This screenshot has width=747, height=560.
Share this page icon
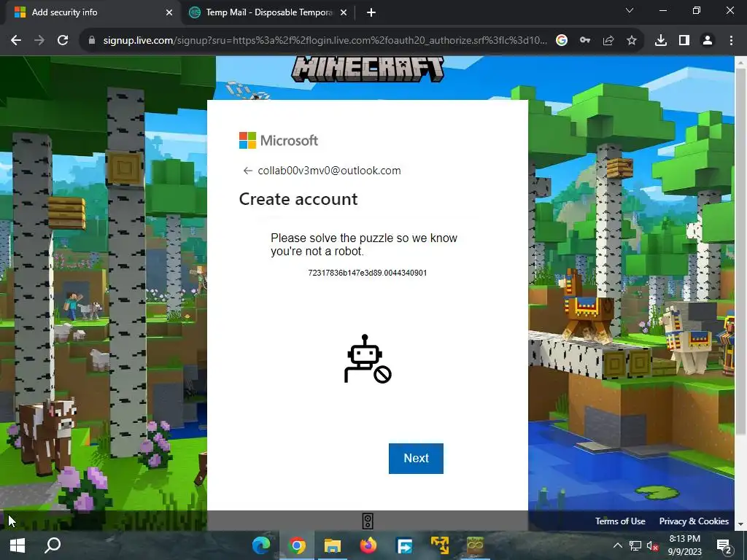point(608,41)
